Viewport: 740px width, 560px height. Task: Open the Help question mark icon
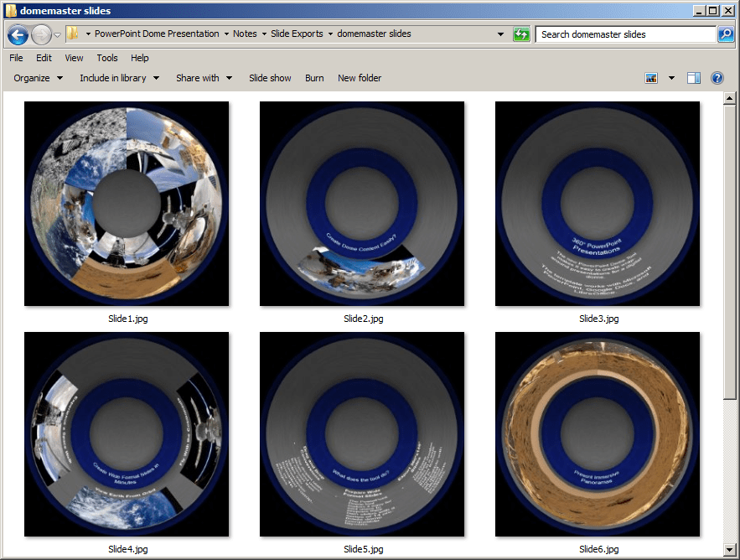pyautogui.click(x=717, y=78)
